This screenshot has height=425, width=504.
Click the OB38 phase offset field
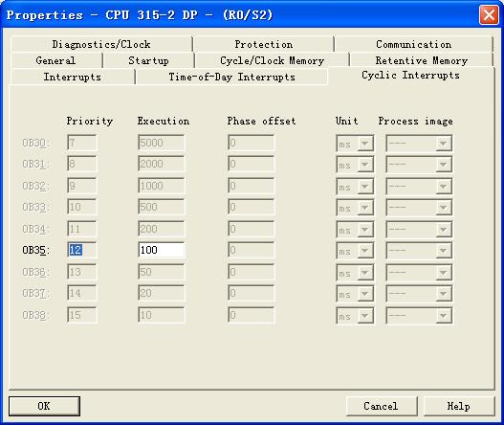251,315
